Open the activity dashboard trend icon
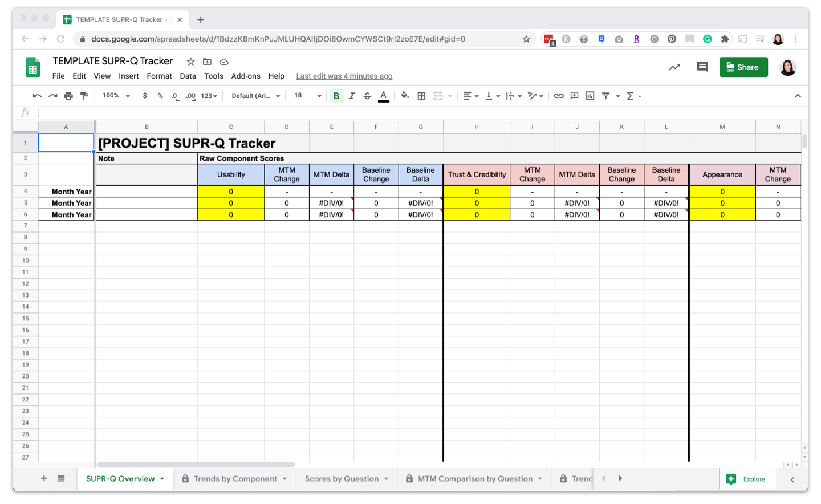The width and height of the screenshot is (821, 504). point(674,67)
